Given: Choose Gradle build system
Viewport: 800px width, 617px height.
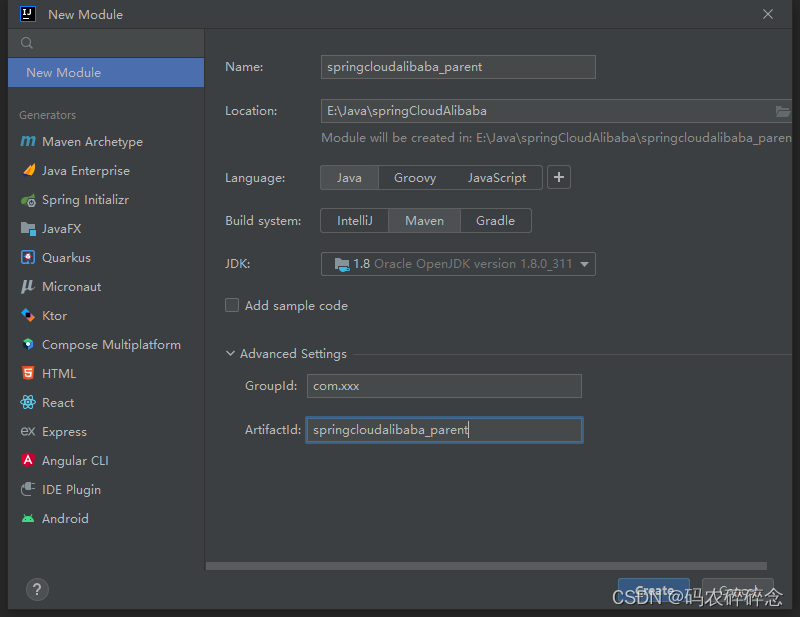Looking at the screenshot, I should pos(495,220).
